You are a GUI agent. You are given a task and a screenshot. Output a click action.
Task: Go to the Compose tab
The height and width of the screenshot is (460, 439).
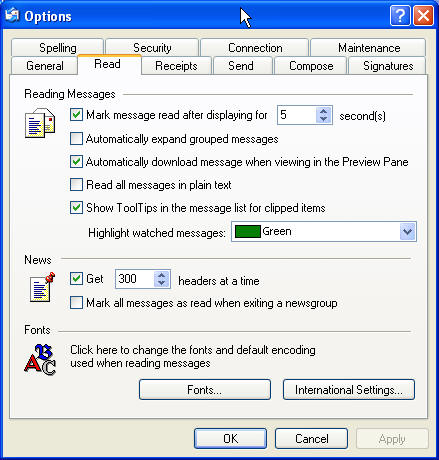(x=311, y=66)
